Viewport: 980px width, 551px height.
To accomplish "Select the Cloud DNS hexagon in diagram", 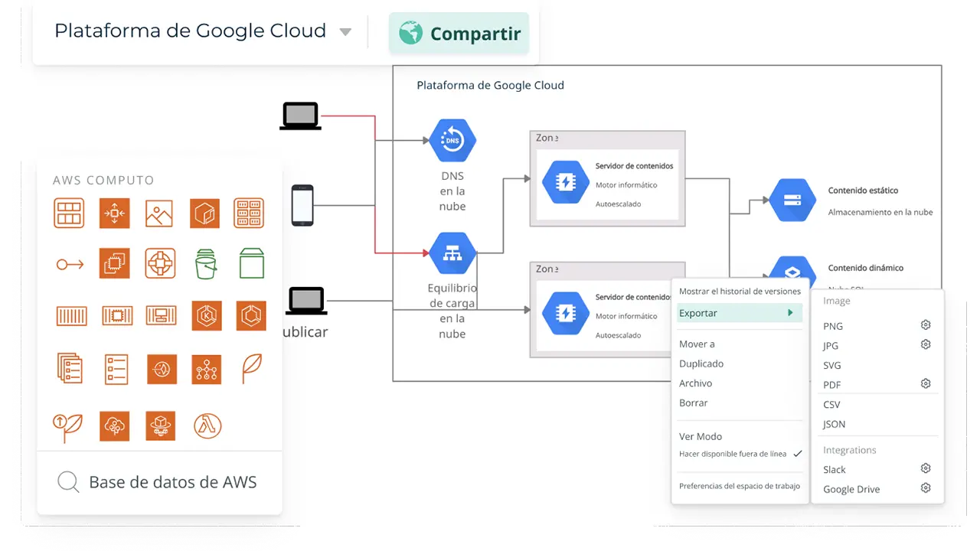I will 452,141.
